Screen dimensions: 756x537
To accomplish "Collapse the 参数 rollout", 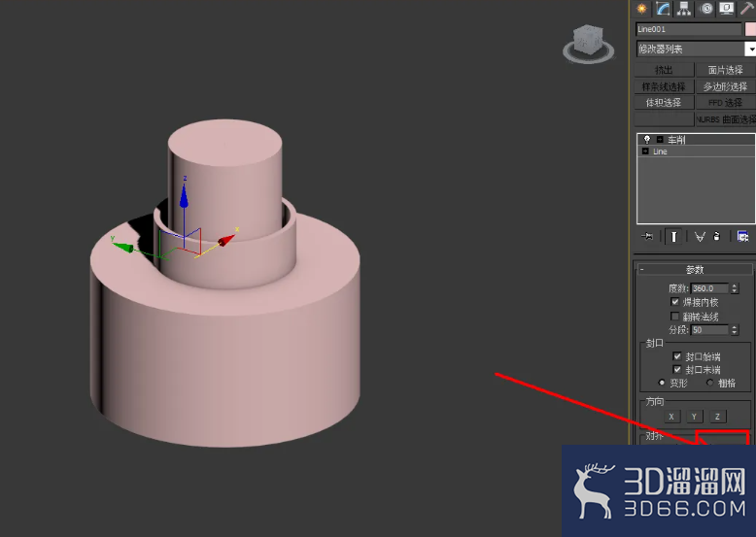I will 695,269.
